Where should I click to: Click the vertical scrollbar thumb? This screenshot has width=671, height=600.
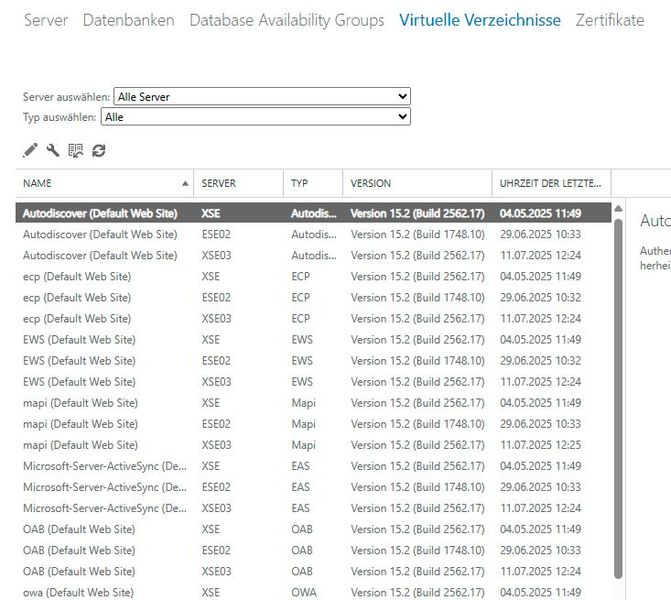point(618,398)
